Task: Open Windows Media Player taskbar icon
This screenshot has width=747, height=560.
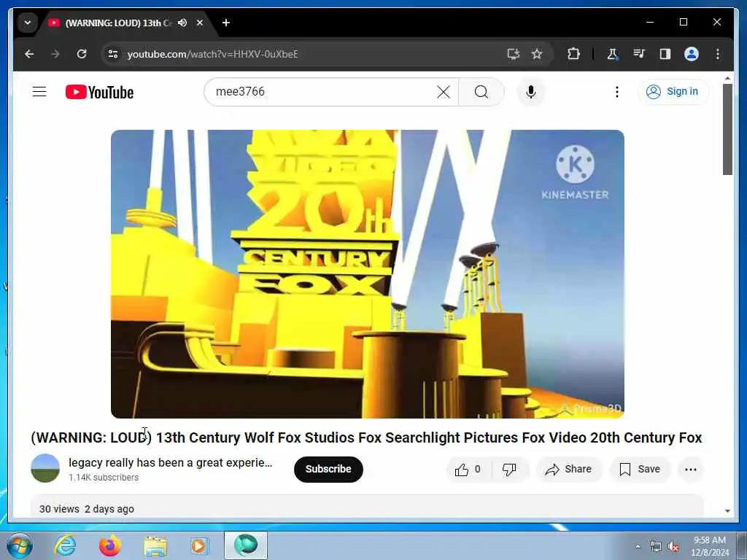Action: [x=199, y=545]
